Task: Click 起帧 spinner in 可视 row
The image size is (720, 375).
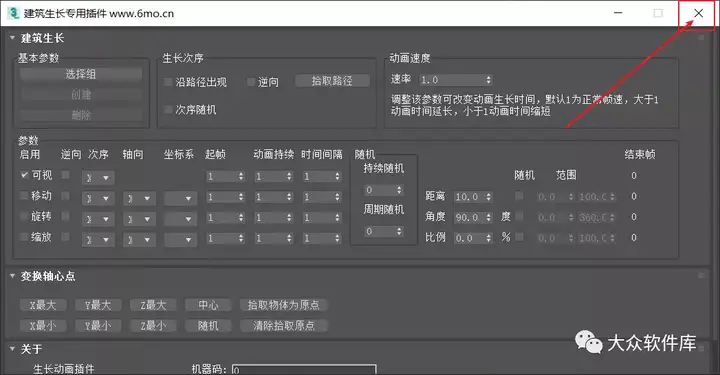Action: (x=225, y=176)
